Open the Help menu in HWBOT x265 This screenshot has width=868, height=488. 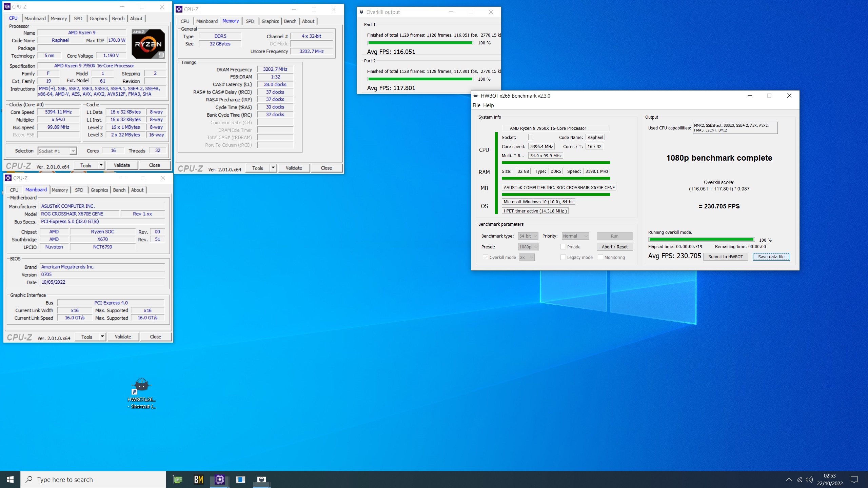click(x=489, y=105)
